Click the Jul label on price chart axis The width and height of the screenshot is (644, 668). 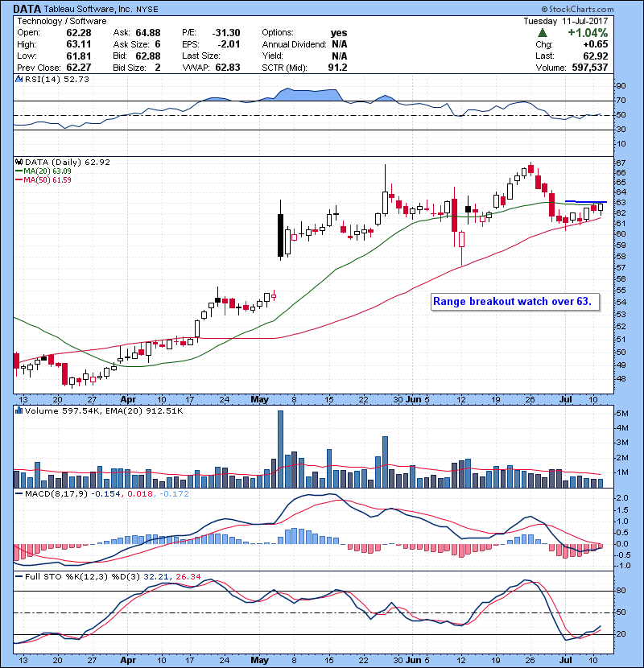tap(566, 400)
